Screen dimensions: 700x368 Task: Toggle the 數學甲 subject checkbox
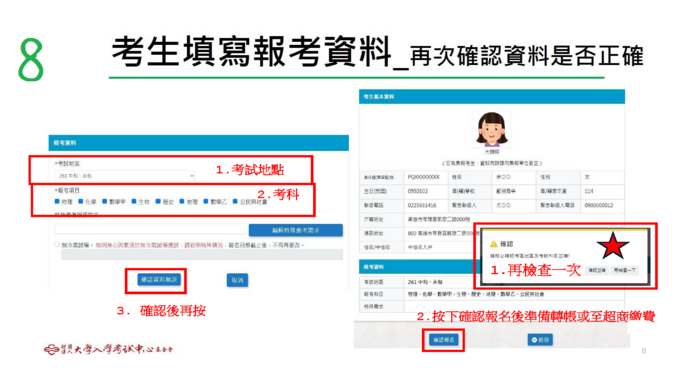point(104,201)
